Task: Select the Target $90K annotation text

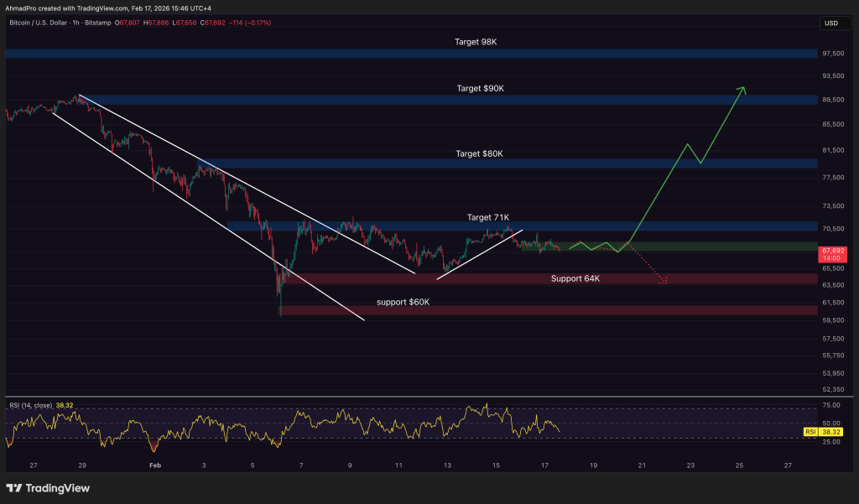Action: [x=479, y=87]
